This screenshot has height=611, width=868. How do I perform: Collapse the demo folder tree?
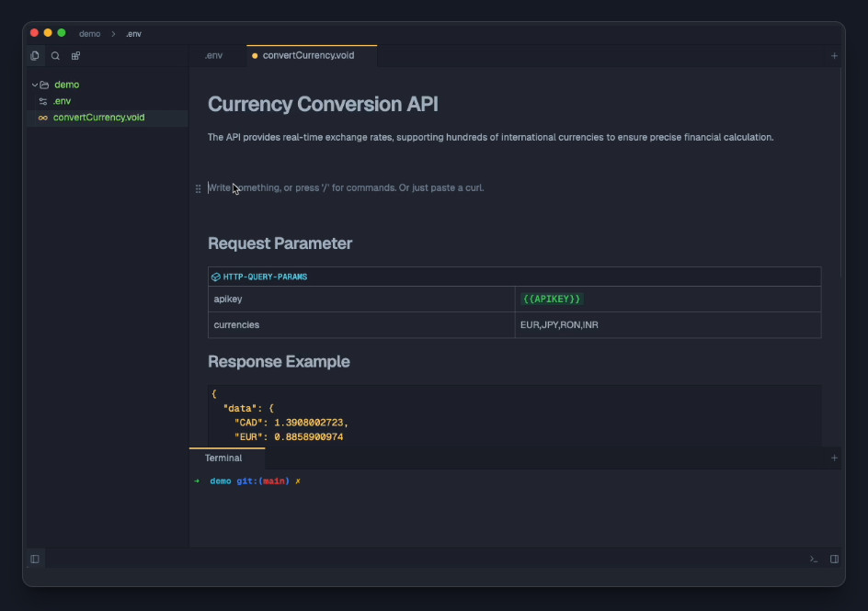coord(34,85)
